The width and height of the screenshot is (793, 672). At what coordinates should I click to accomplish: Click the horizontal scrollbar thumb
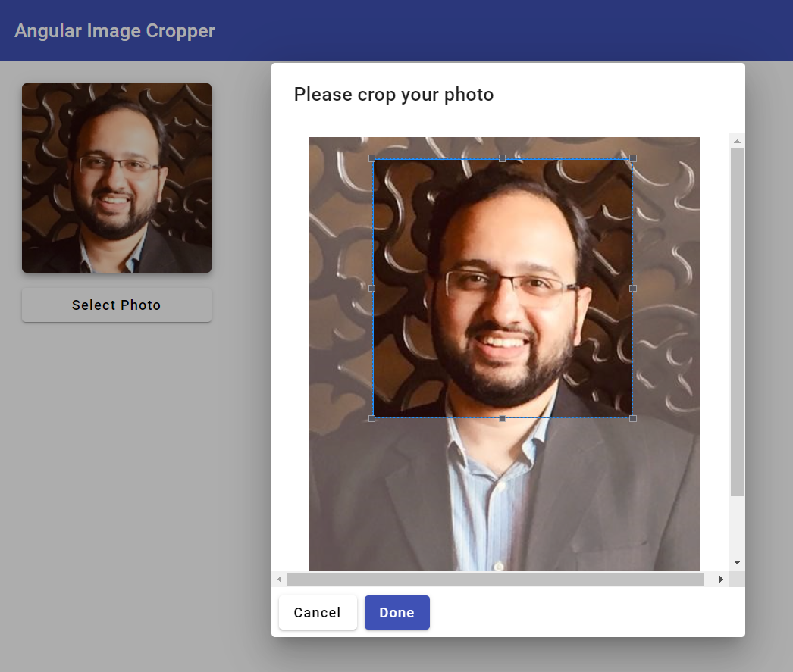tap(495, 580)
